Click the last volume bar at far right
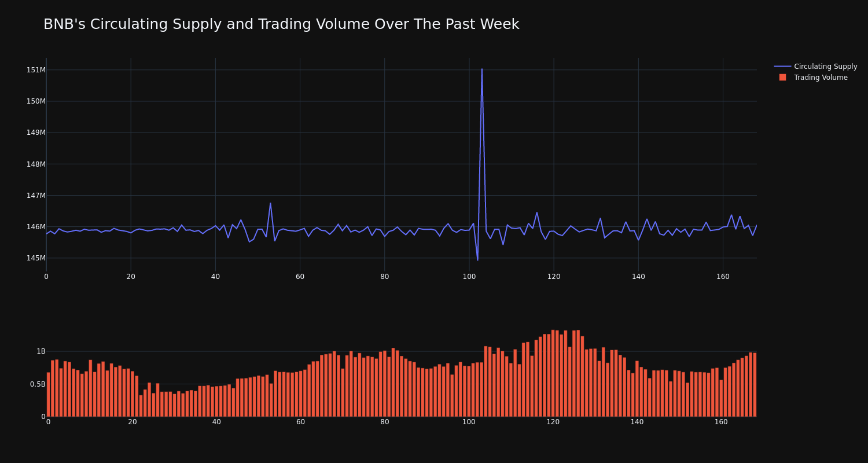This screenshot has height=463, width=868. [x=755, y=385]
